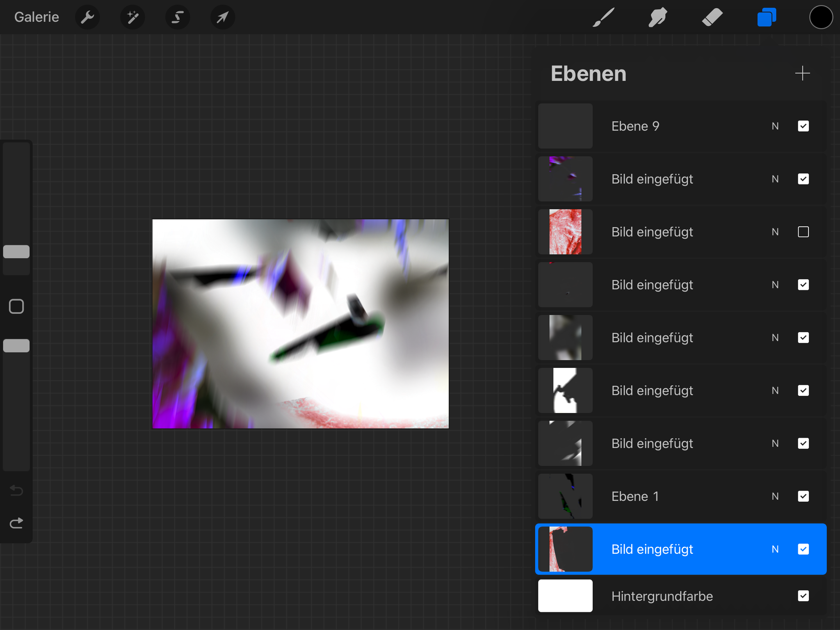Select the Brush tool
Screen dimensions: 840x630
tap(603, 17)
